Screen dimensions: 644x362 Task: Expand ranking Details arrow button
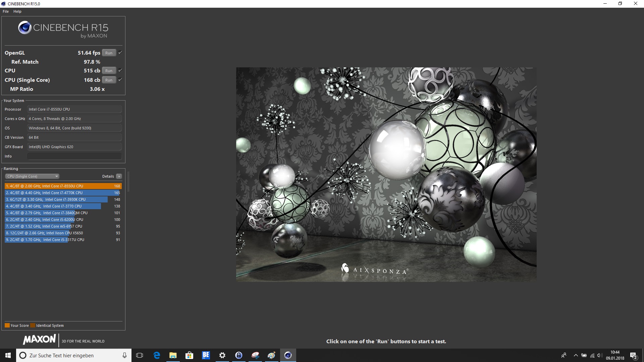119,176
